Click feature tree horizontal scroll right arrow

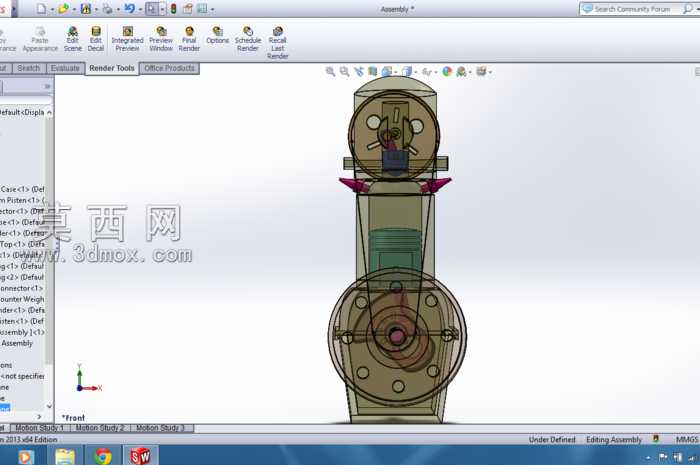coord(39,417)
